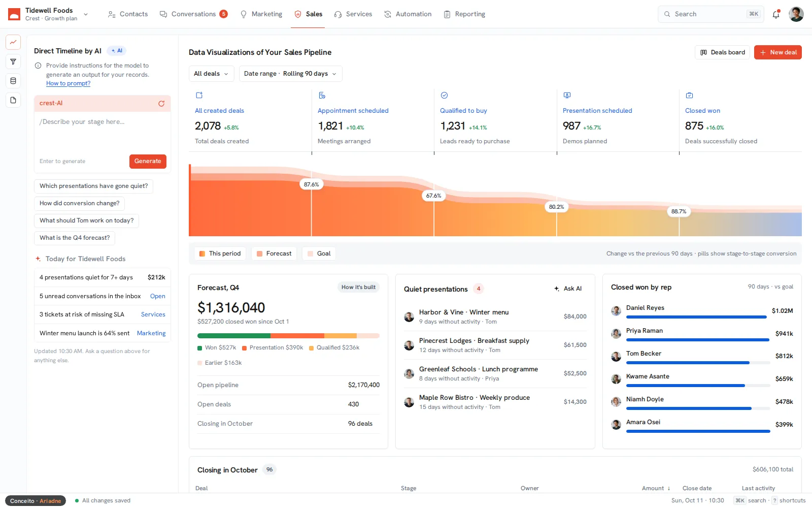Create a New deal
Image resolution: width=812 pixels, height=508 pixels.
(x=778, y=52)
